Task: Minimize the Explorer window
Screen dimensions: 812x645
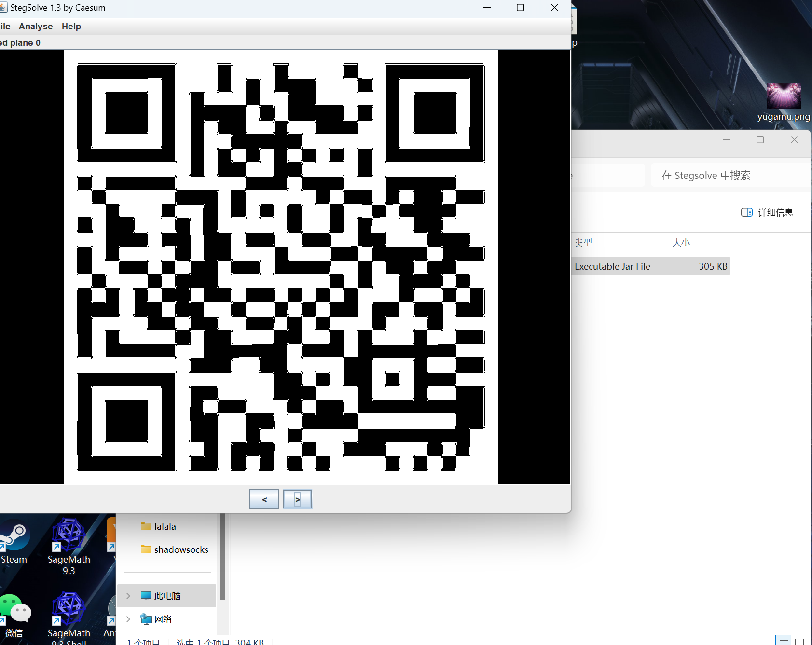Action: 727,140
